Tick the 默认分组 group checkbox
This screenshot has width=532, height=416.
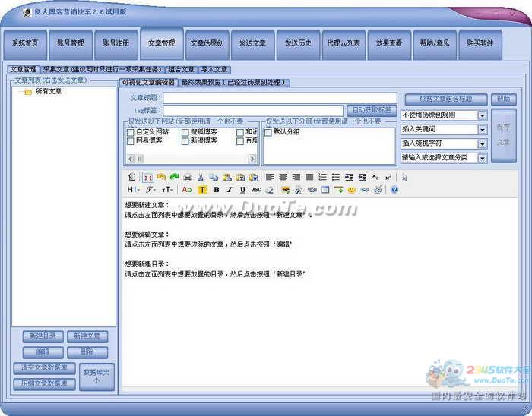coord(268,131)
